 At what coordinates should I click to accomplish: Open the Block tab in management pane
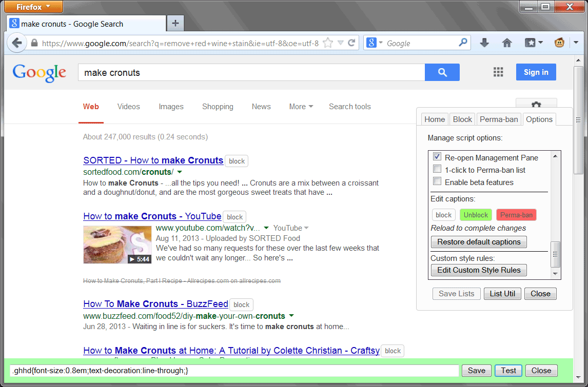462,119
